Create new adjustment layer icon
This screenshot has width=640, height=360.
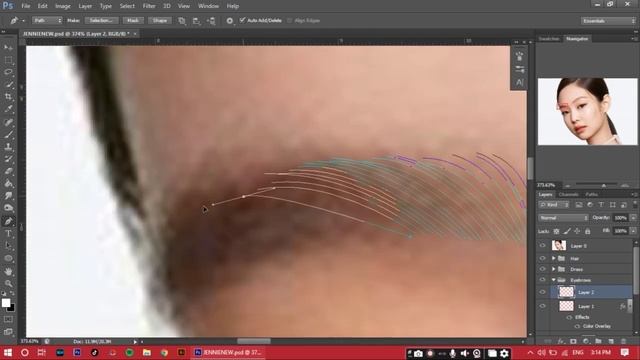pyautogui.click(x=586, y=341)
